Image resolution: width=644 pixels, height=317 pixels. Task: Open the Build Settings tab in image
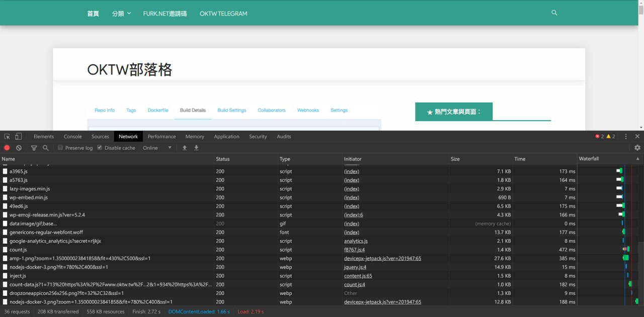tap(232, 110)
